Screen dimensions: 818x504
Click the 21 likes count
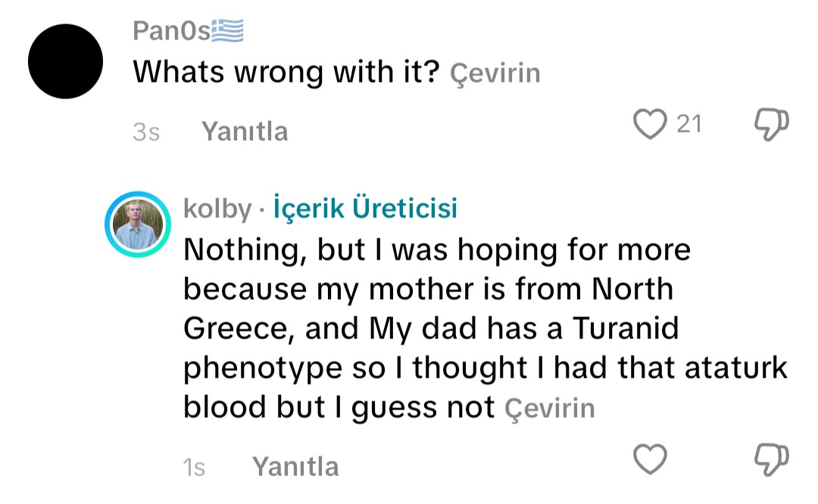[x=689, y=124]
